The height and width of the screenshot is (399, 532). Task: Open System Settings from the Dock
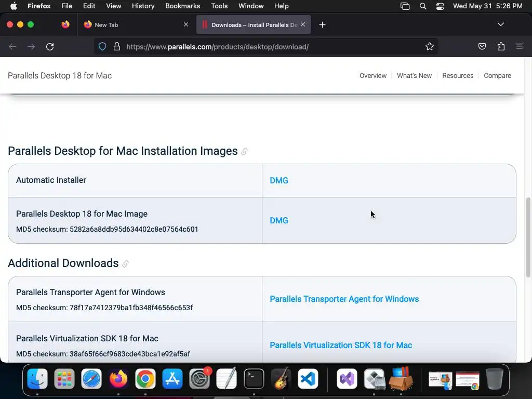coord(199,379)
